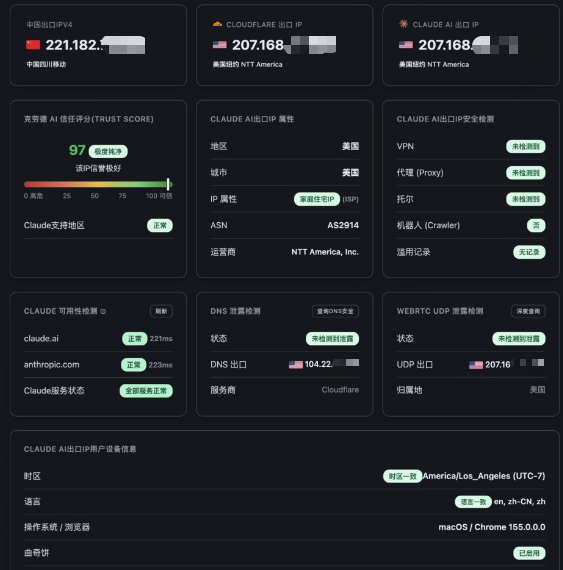Viewport: 563px width, 570px height.
Task: Click the macOS / Chrome 155.0.0.0 value
Action: tap(492, 527)
